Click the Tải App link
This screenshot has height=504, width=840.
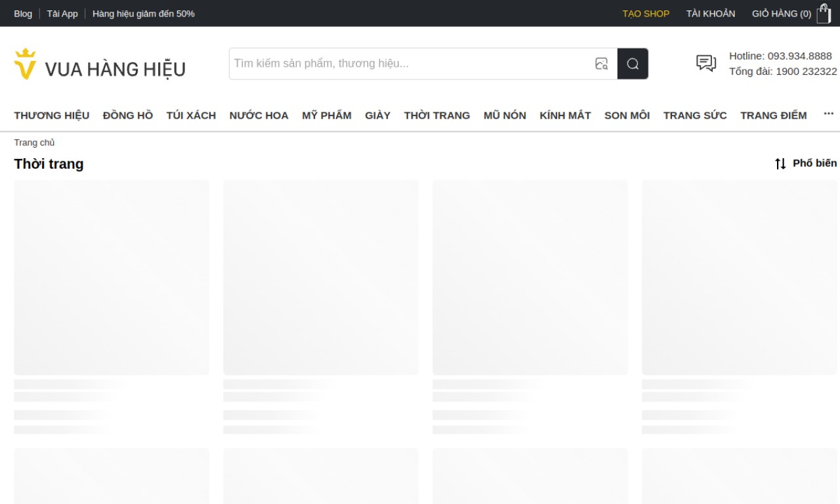click(62, 13)
